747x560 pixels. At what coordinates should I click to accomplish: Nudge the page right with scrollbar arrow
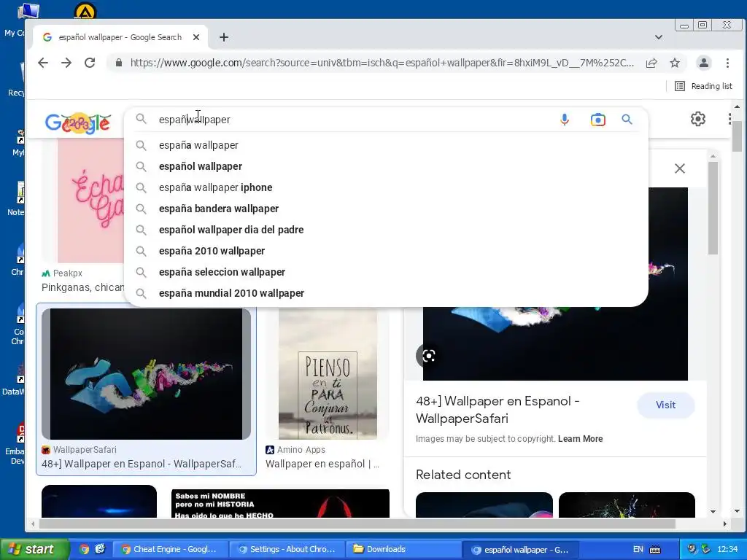[x=725, y=524]
